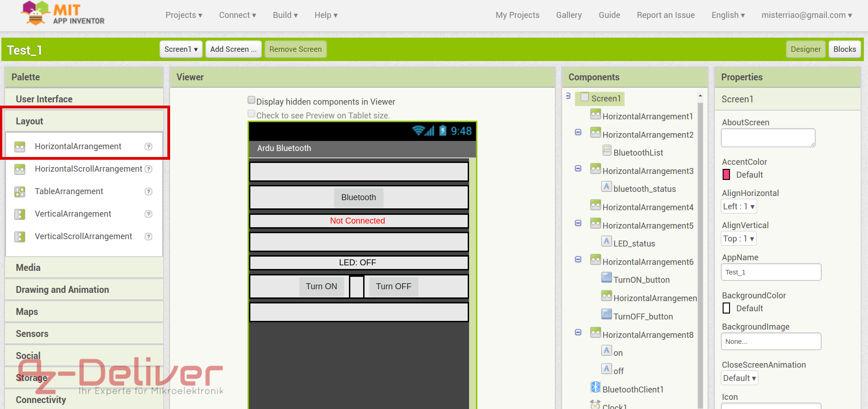Viewport: 868px width, 409px height.
Task: Open the Connect menu
Action: pyautogui.click(x=237, y=15)
